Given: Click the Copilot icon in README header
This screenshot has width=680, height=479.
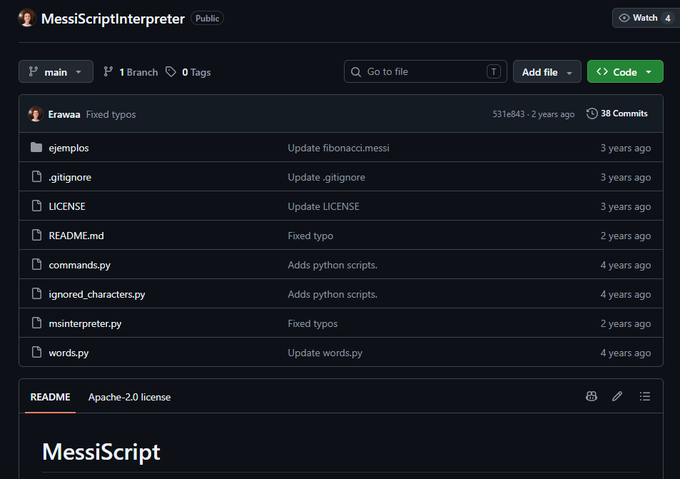Looking at the screenshot, I should pos(592,396).
